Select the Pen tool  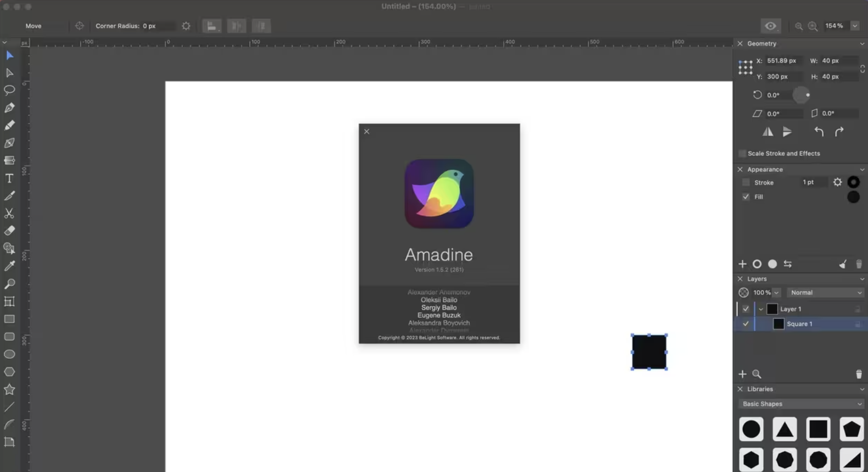point(9,108)
